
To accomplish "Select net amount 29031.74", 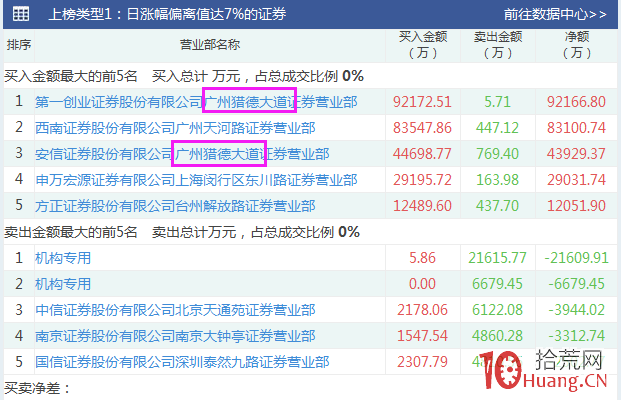I will tap(576, 180).
